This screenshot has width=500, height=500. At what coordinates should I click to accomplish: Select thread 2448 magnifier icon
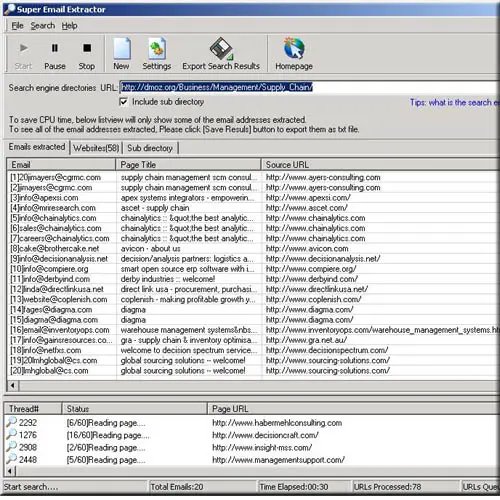point(11,459)
